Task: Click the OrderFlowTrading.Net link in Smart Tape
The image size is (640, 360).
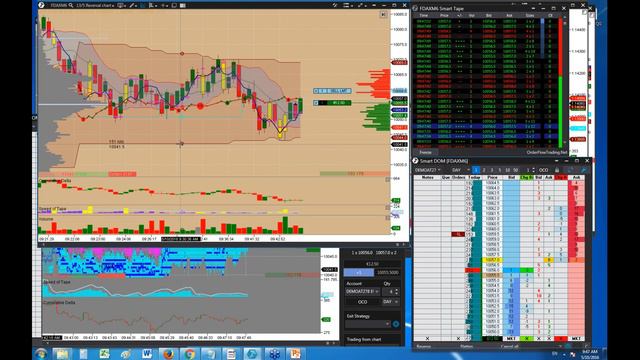Action: 547,152
